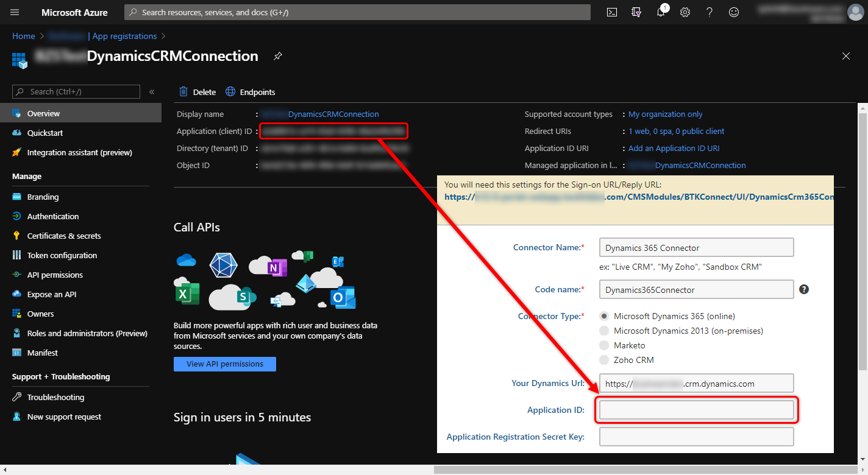Open Integration assistant (preview)
The width and height of the screenshot is (868, 475).
tap(80, 152)
